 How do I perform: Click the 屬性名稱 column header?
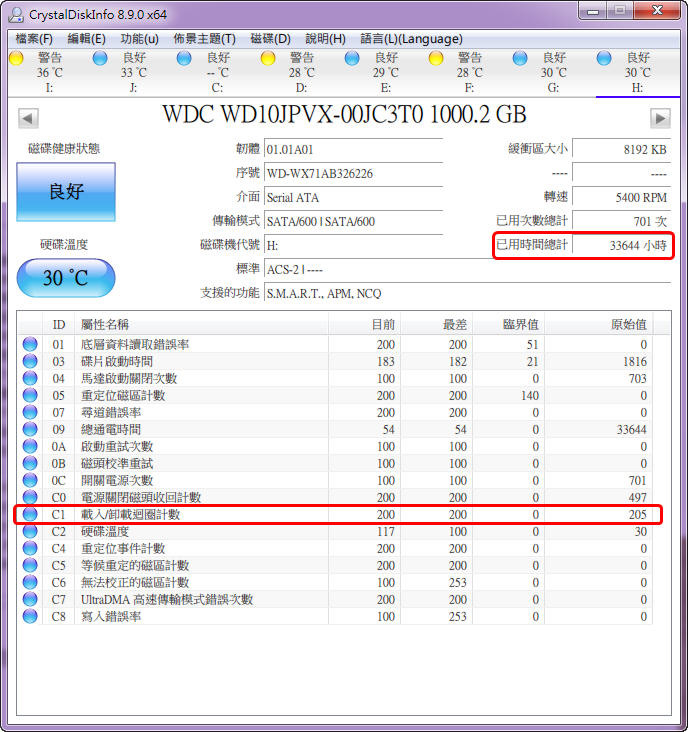pyautogui.click(x=201, y=324)
